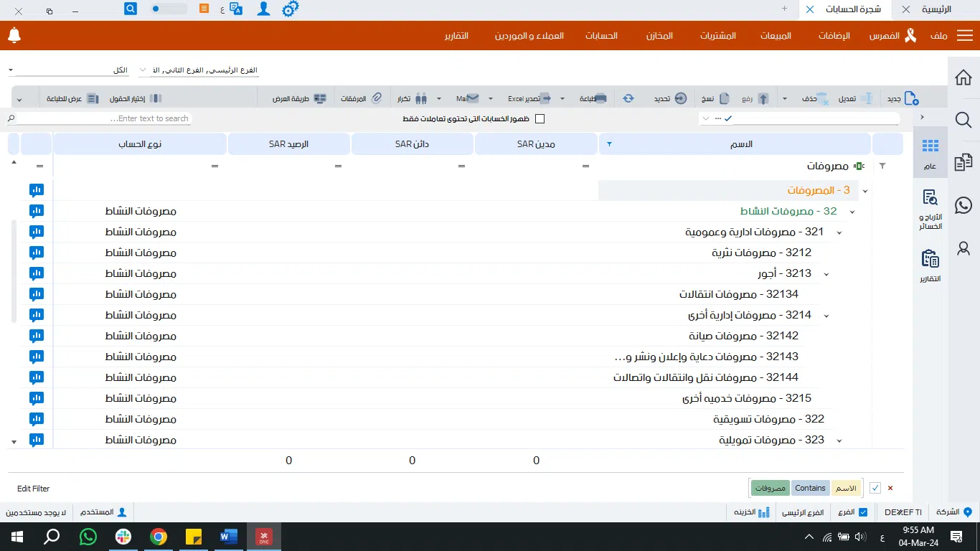Open the Home icon in the right sidebar
Image resolution: width=980 pixels, height=551 pixels.
(x=963, y=77)
